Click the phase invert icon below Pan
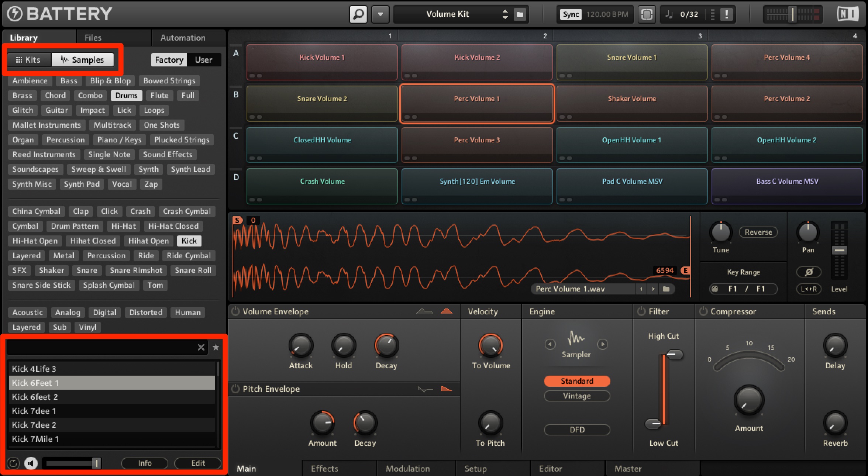This screenshot has height=476, width=868. pos(809,272)
